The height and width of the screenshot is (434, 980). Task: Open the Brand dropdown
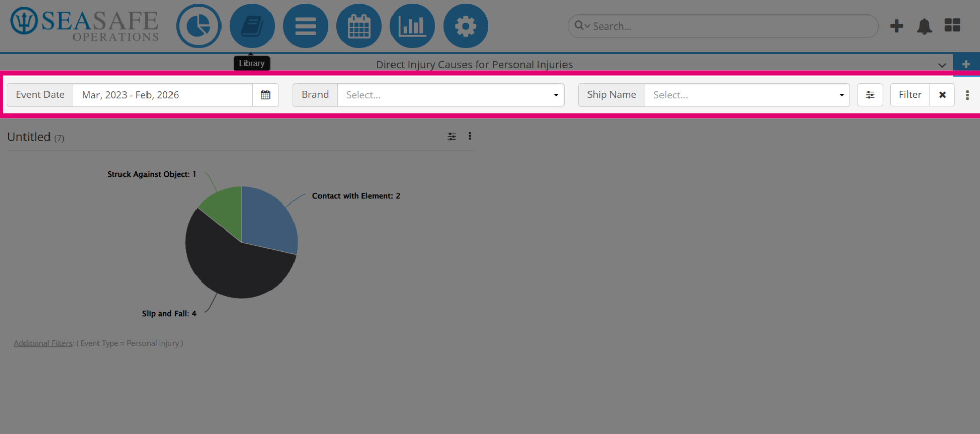451,95
